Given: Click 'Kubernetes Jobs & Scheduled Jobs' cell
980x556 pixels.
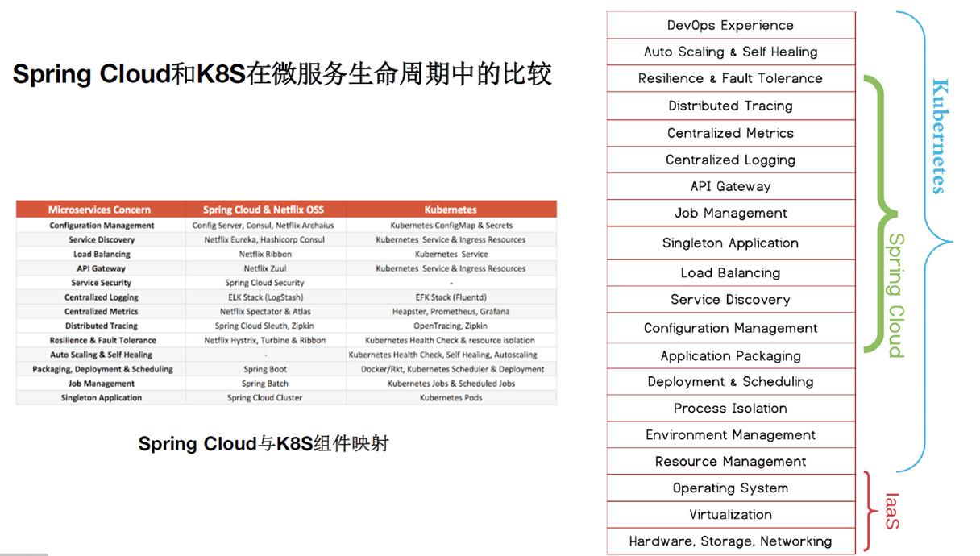Looking at the screenshot, I should point(451,384).
